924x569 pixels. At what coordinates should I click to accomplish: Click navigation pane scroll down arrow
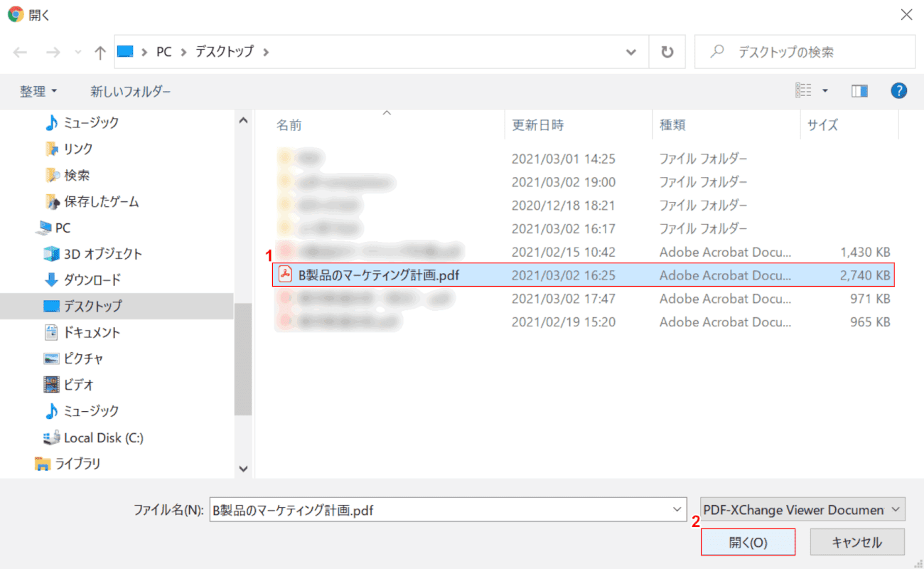click(243, 469)
